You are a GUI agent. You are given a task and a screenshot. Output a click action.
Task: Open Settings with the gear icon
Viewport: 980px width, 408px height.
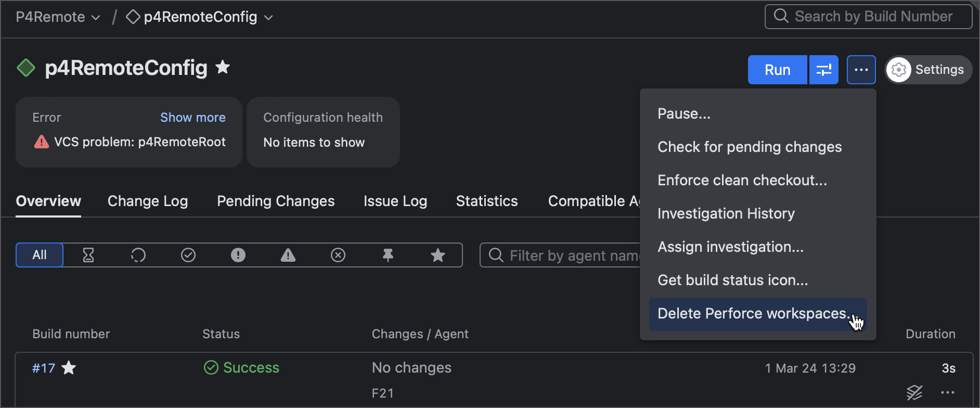(928, 69)
